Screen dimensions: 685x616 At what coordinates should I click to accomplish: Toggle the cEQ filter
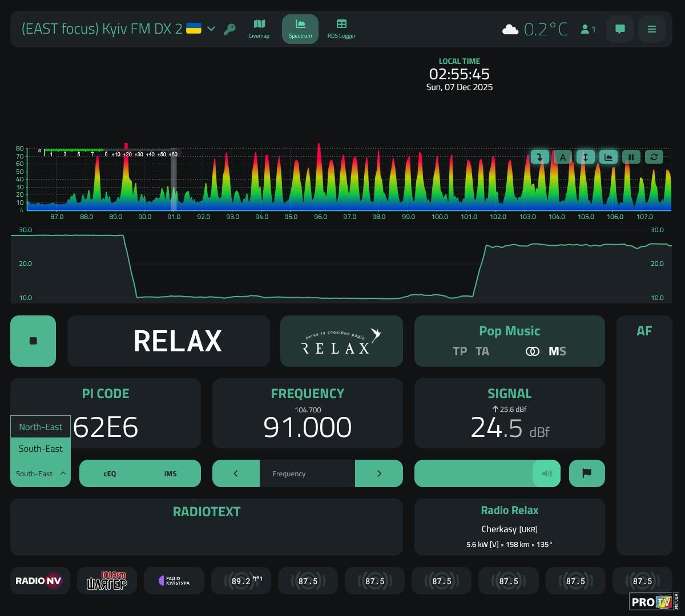110,473
